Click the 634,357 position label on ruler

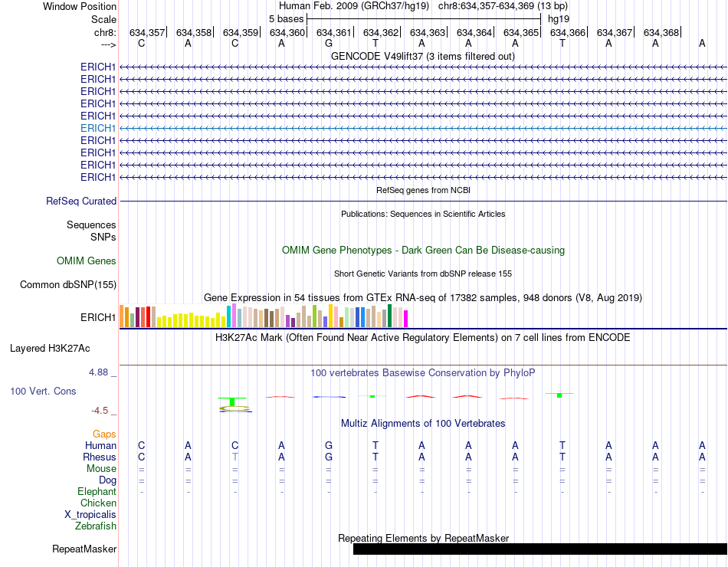click(146, 32)
